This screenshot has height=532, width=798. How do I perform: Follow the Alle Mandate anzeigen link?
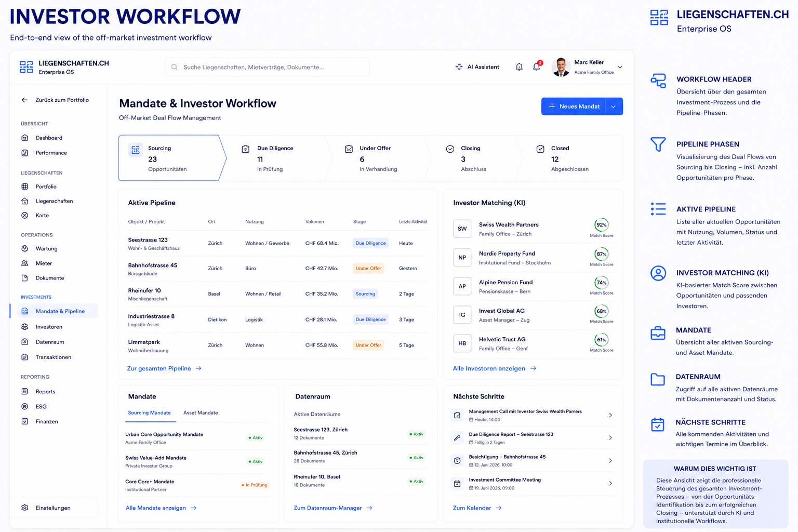pyautogui.click(x=161, y=508)
